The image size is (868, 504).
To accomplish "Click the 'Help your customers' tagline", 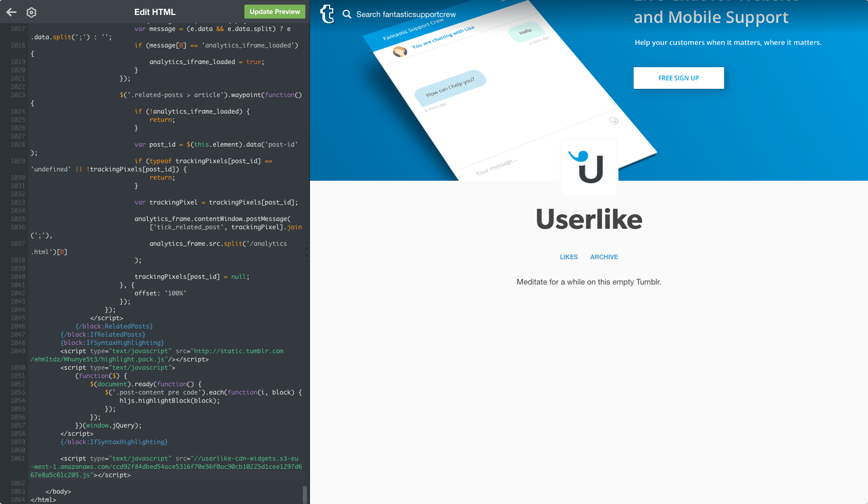I will click(x=728, y=43).
